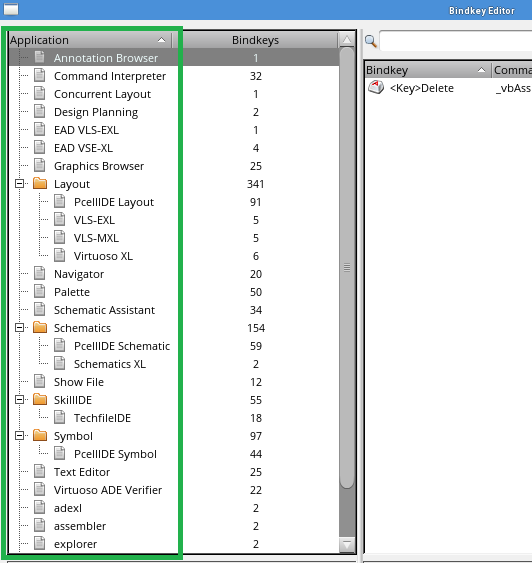532x563 pixels.
Task: Select Navigator in the application tree
Action: click(79, 274)
